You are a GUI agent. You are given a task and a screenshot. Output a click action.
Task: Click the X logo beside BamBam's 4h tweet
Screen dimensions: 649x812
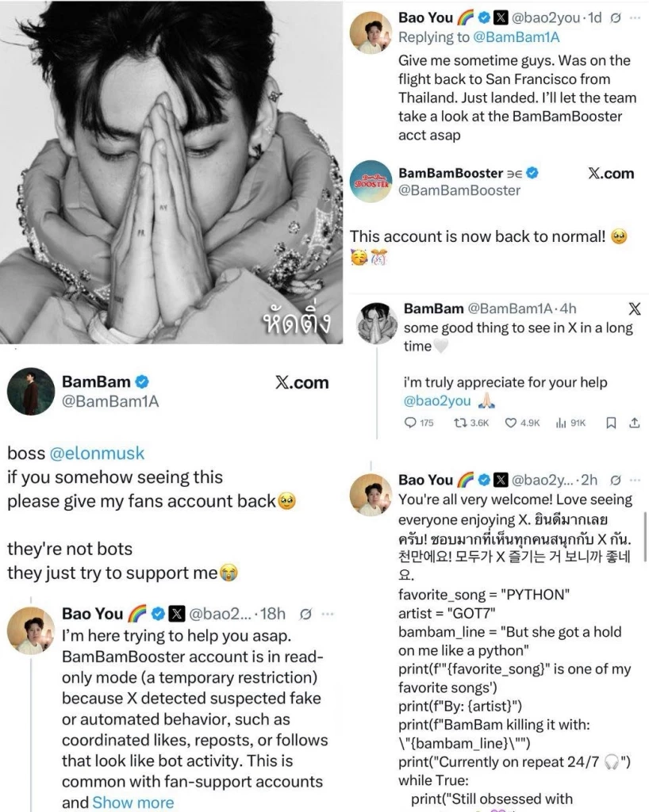pos(634,308)
